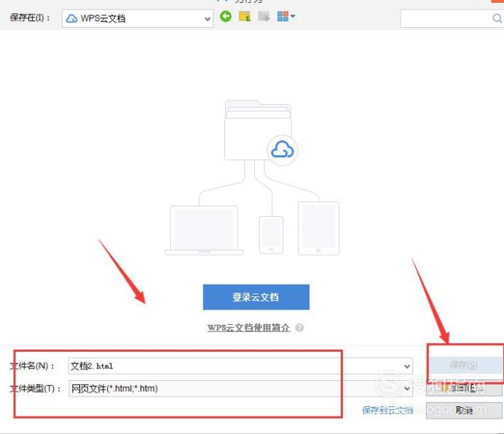Image resolution: width=504 pixels, height=434 pixels.
Task: Click the cloud icon on folder illustration
Action: 282,150
